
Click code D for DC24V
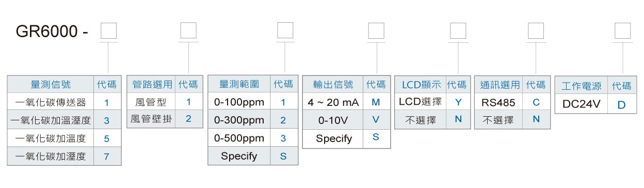click(x=621, y=104)
